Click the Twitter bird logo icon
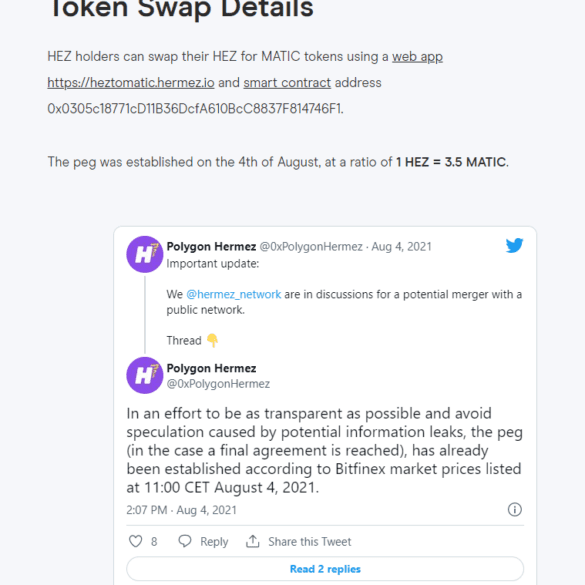Image resolution: width=585 pixels, height=585 pixels. coord(514,245)
